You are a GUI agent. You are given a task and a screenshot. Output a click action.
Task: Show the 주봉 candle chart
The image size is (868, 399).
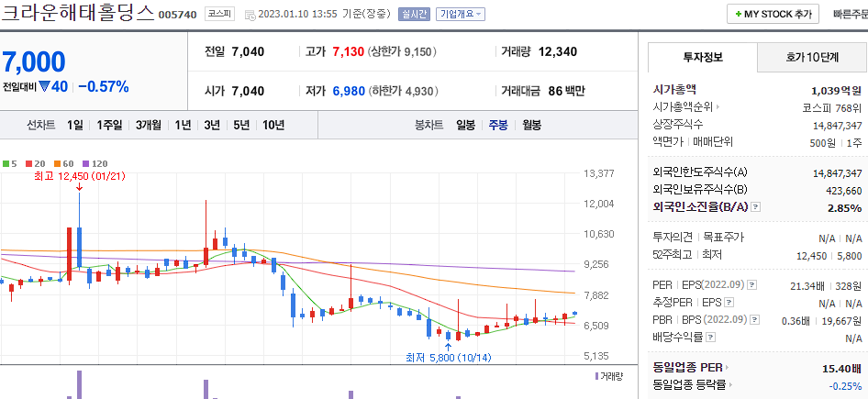click(497, 125)
